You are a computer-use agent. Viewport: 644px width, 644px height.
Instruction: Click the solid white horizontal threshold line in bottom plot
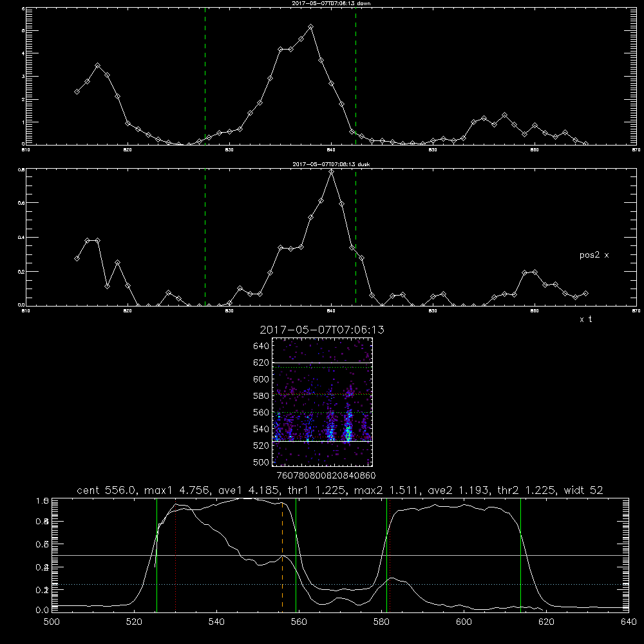340,555
